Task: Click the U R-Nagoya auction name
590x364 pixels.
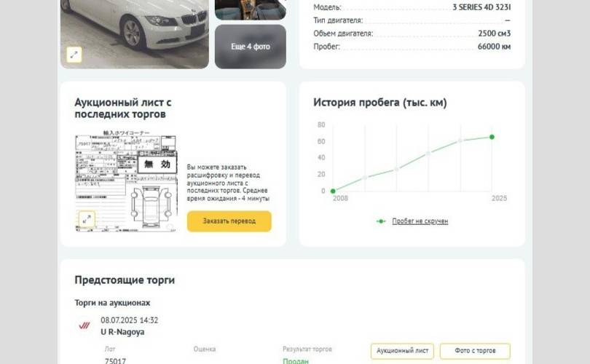Action: click(x=122, y=332)
